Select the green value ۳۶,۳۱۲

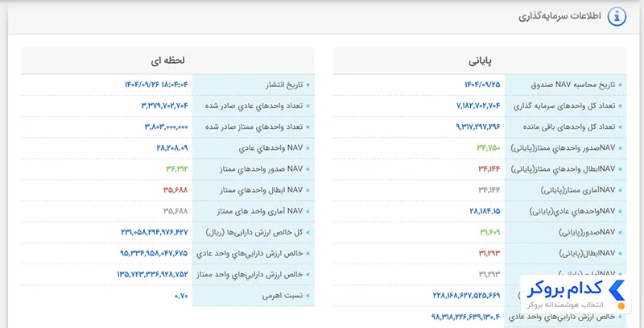point(177,169)
